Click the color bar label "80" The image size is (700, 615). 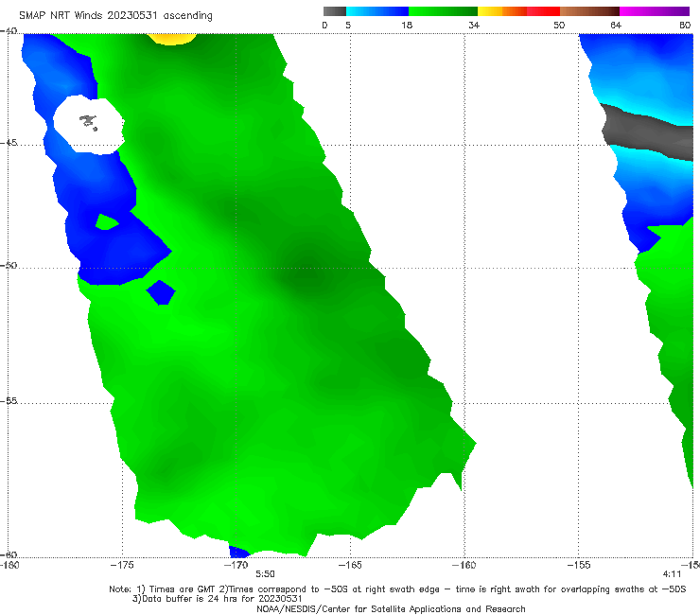pyautogui.click(x=685, y=25)
